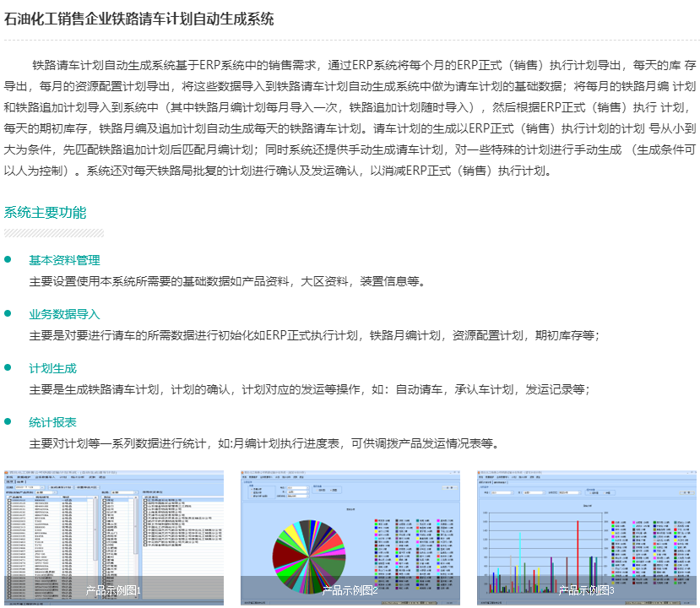This screenshot has width=700, height=608.
Task: Click the page title about 铁路请车计划自动生成系统
Action: [x=139, y=19]
